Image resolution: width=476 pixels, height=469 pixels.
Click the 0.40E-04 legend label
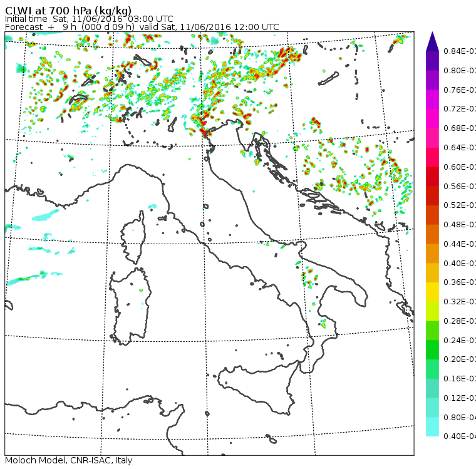pyautogui.click(x=460, y=436)
